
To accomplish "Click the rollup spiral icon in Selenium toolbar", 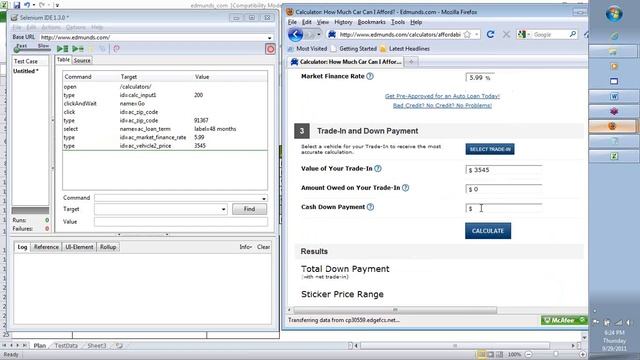I will coord(116,49).
